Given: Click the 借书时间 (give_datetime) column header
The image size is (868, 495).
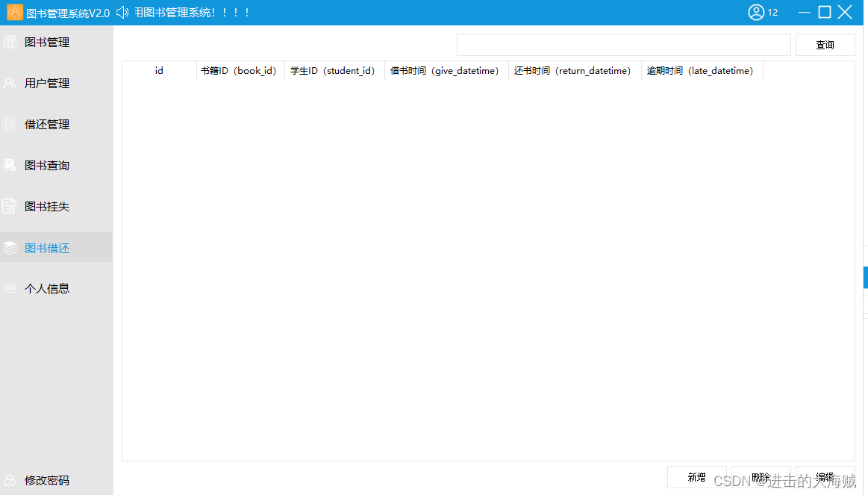Looking at the screenshot, I should tap(446, 70).
